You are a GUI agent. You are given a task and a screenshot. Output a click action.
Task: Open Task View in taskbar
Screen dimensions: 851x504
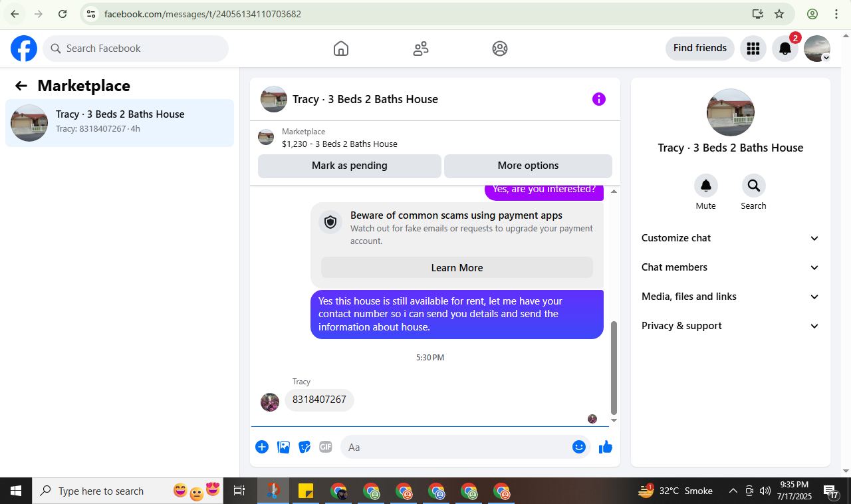coord(239,491)
